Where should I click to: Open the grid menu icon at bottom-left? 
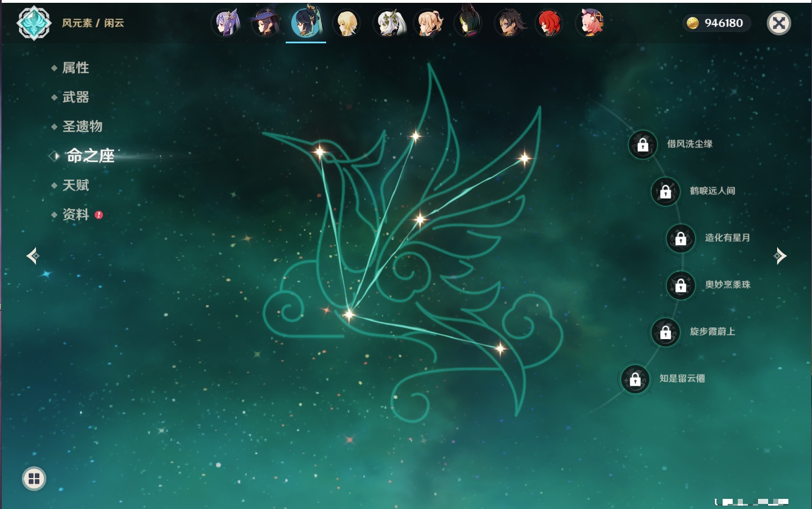coord(34,479)
